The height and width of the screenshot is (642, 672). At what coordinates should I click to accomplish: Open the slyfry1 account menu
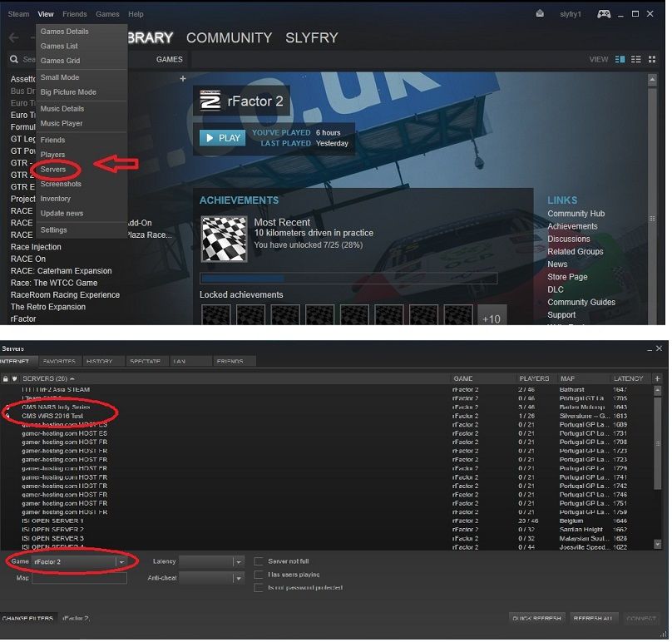point(571,14)
